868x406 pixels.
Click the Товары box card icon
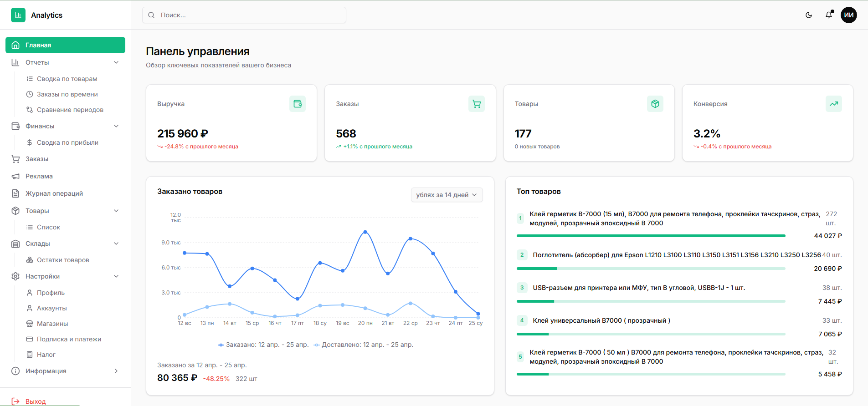point(655,104)
